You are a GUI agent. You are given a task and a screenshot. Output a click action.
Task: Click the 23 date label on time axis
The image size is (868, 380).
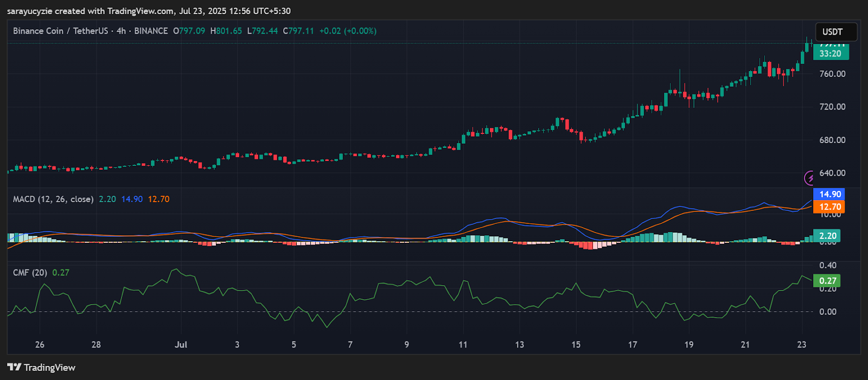click(802, 345)
